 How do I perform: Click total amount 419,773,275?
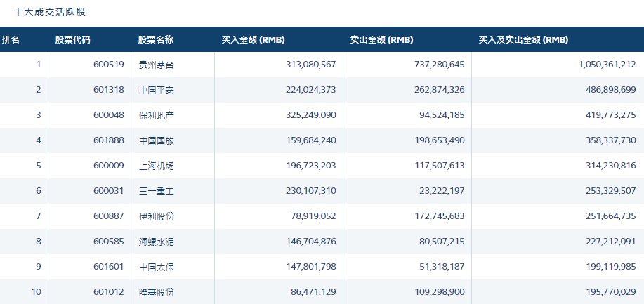611,115
